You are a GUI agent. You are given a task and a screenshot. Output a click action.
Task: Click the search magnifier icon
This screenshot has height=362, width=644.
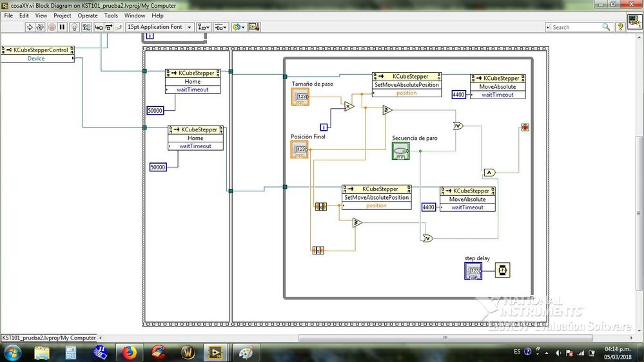click(606, 27)
